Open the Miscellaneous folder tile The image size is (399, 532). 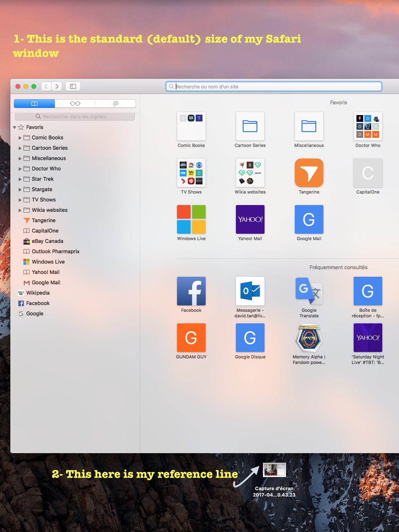pos(309,126)
